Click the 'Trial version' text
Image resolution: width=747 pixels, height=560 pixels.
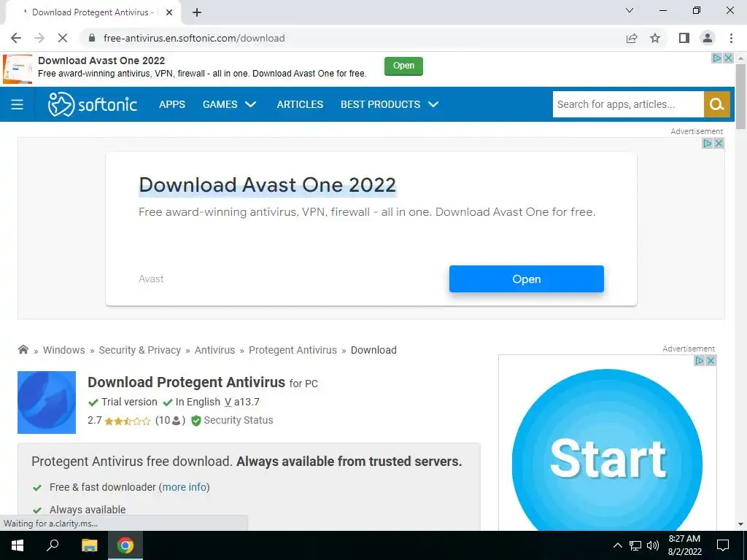[x=129, y=402]
